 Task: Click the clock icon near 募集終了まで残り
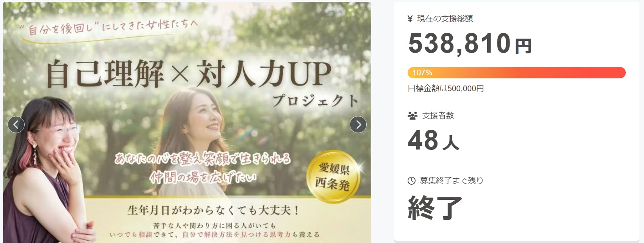coord(411,181)
